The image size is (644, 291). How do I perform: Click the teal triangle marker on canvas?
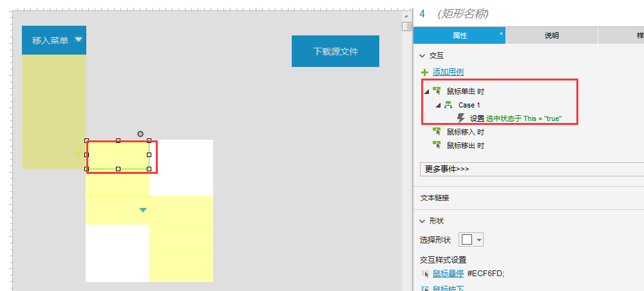click(143, 210)
